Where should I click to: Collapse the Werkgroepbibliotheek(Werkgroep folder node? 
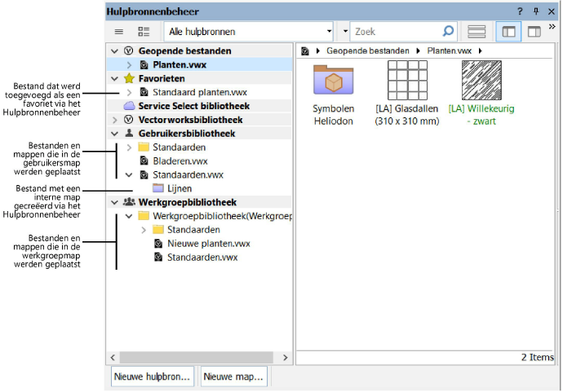pos(129,216)
